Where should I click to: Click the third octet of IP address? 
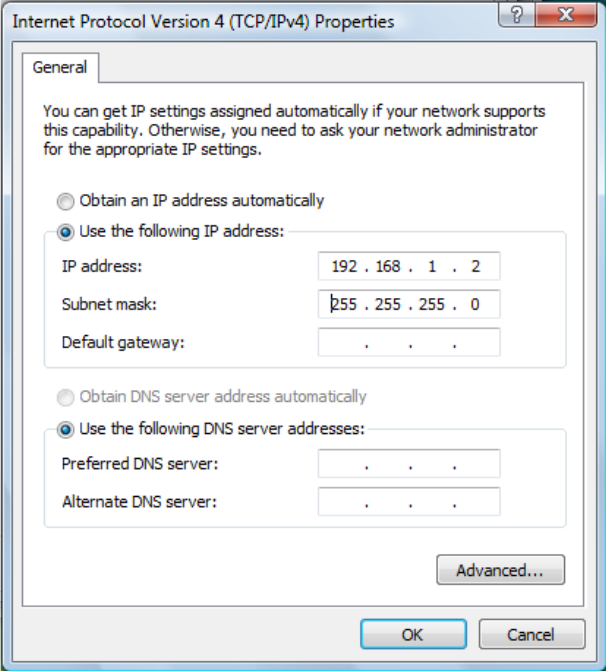(x=433, y=267)
